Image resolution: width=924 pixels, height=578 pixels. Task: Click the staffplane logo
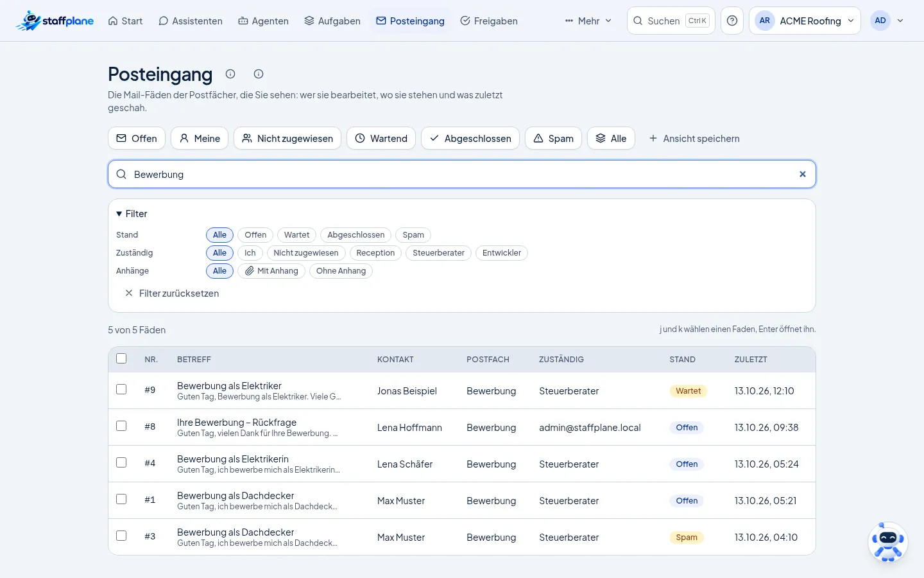click(x=55, y=21)
